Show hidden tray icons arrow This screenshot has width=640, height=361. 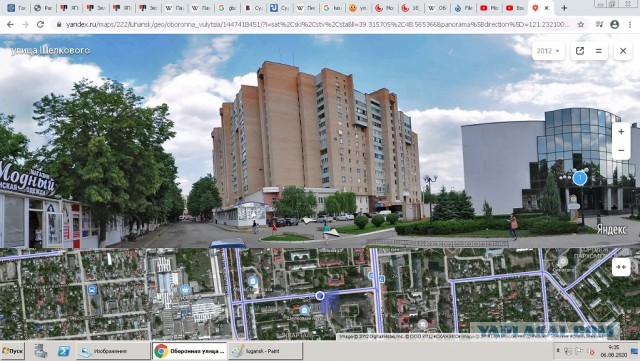[558, 351]
